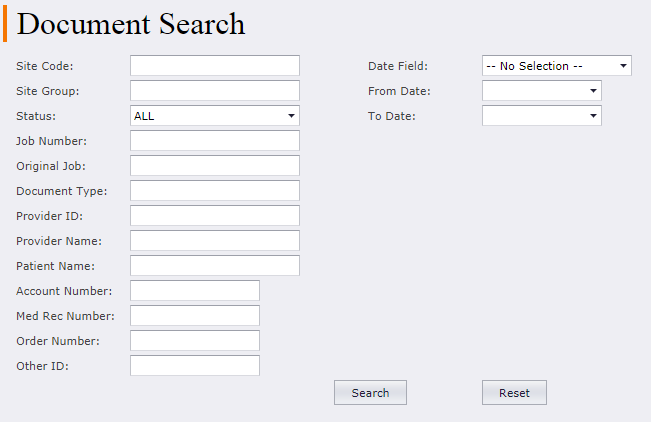Focus the Site Group text box

pyautogui.click(x=215, y=91)
